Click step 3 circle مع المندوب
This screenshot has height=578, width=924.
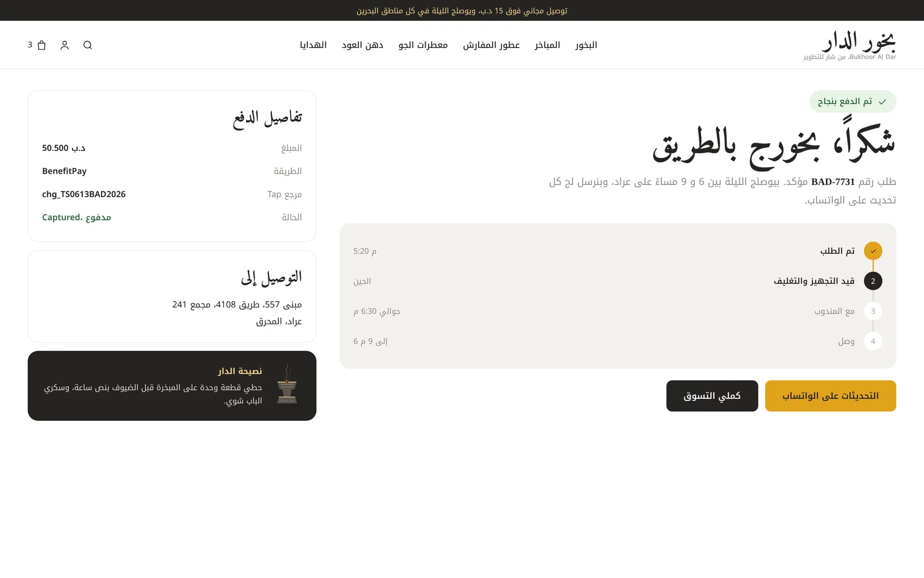[x=873, y=311]
